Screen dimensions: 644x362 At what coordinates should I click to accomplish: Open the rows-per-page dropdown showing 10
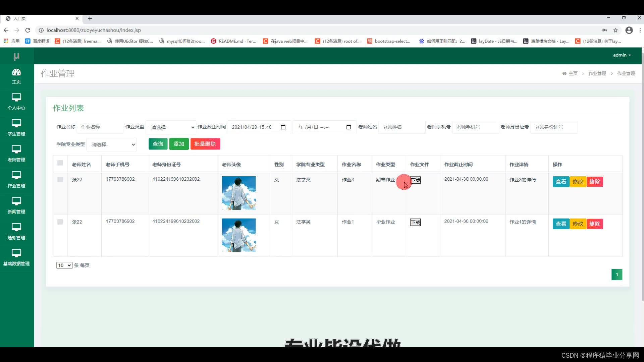[x=64, y=265]
